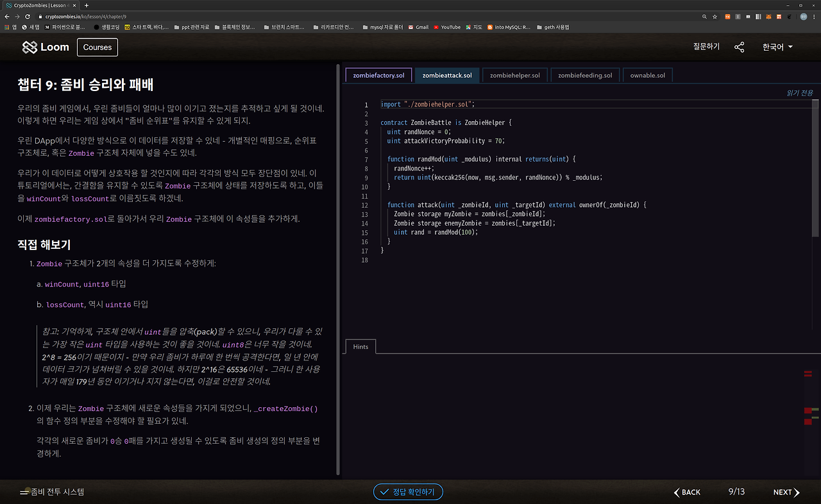The width and height of the screenshot is (821, 504).
Task: Open the zoom magnifier icon in address bar
Action: (x=705, y=16)
